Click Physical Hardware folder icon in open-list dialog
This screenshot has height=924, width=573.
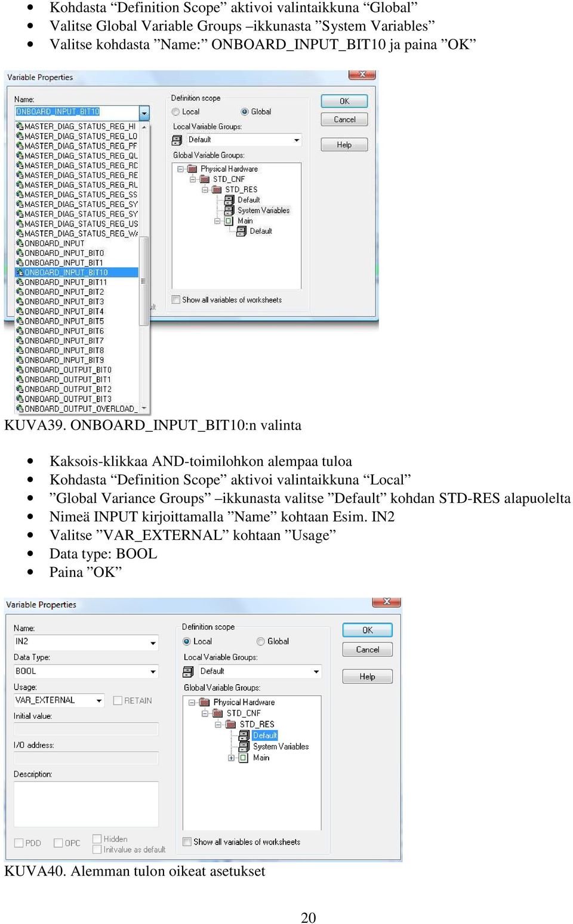coord(192,169)
